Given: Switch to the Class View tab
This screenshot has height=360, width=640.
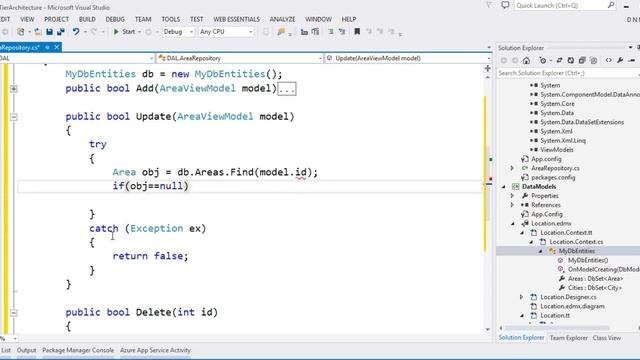Looking at the screenshot, I should click(x=607, y=338).
